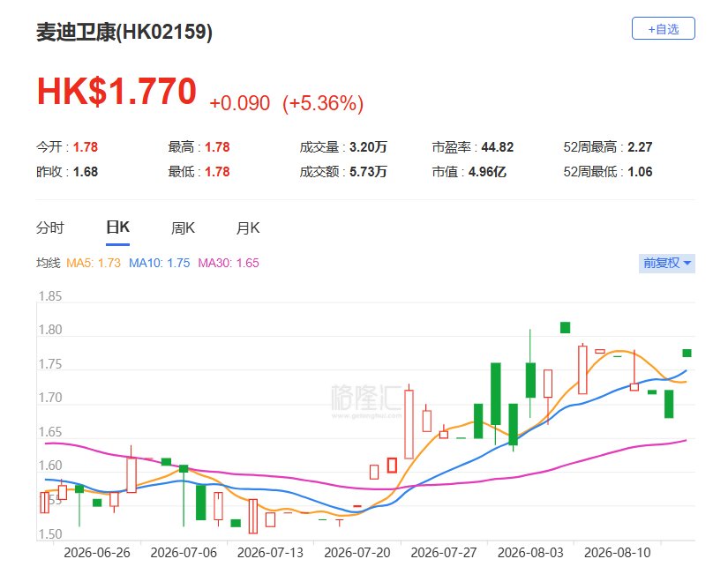
Task: Select the 2026-07-20 date marker on axis
Action: coord(357,553)
